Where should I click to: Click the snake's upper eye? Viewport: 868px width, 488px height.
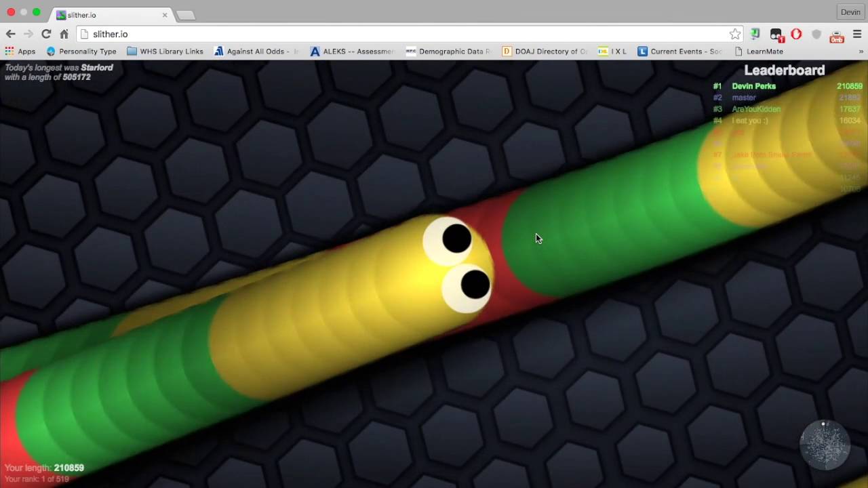click(449, 240)
